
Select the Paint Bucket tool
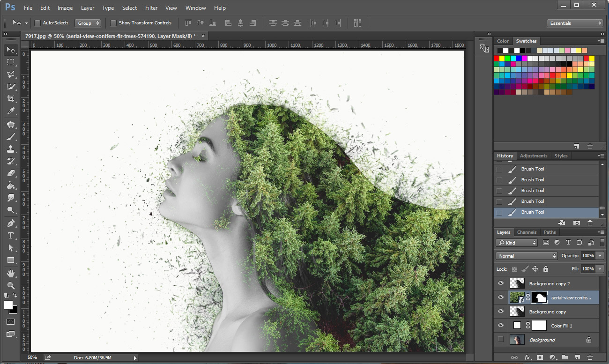(x=11, y=186)
